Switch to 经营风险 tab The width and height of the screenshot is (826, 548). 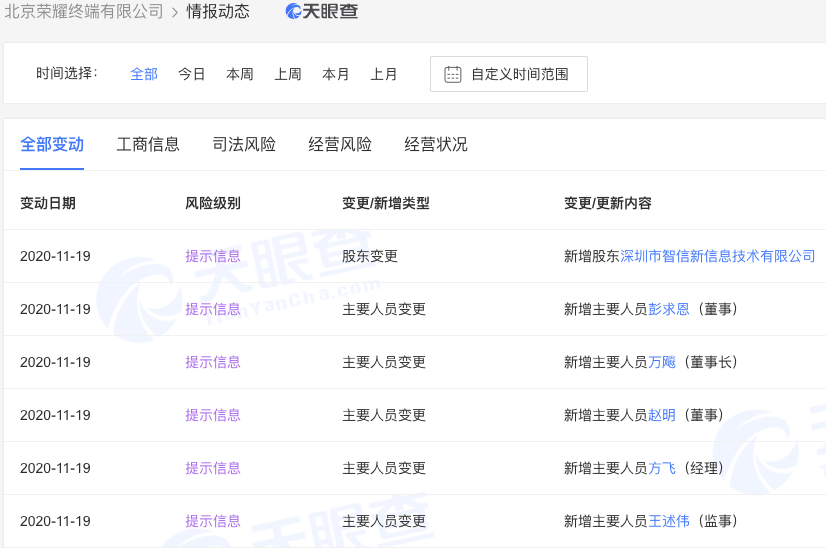[x=340, y=144]
